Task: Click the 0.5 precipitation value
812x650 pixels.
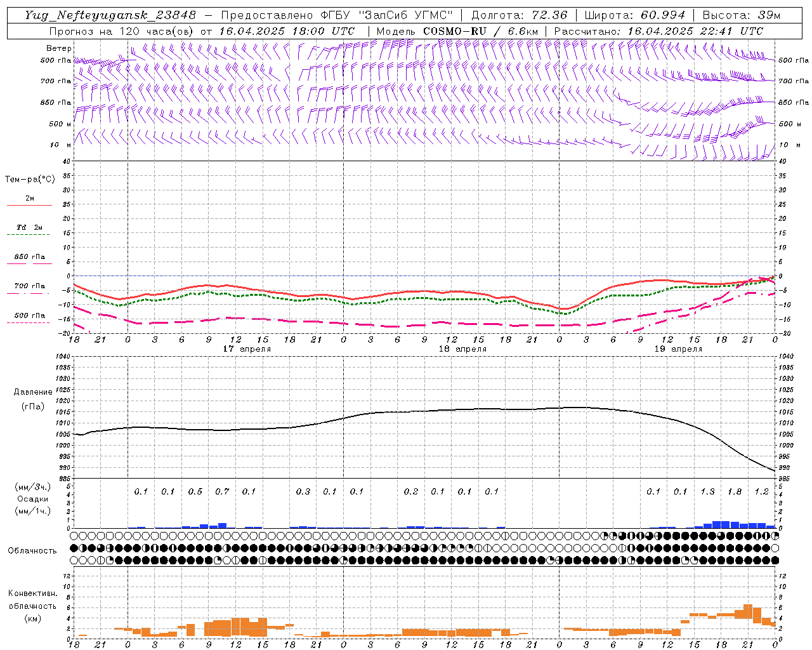Action: pos(195,491)
